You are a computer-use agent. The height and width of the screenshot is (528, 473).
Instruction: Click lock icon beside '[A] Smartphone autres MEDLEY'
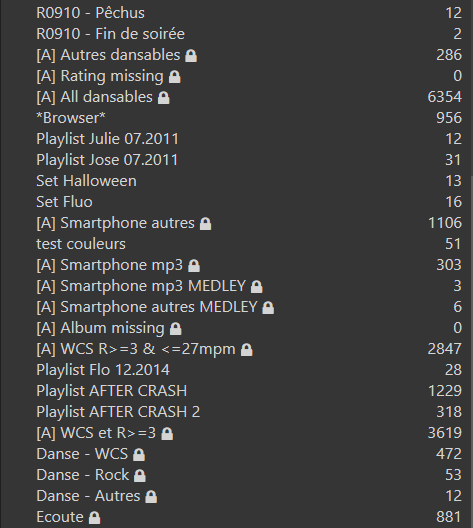pyautogui.click(x=268, y=308)
